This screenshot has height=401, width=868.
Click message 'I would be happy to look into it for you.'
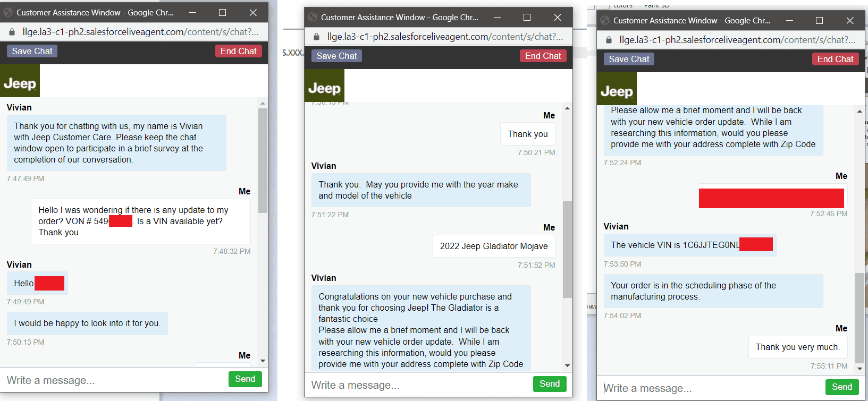[x=87, y=323]
